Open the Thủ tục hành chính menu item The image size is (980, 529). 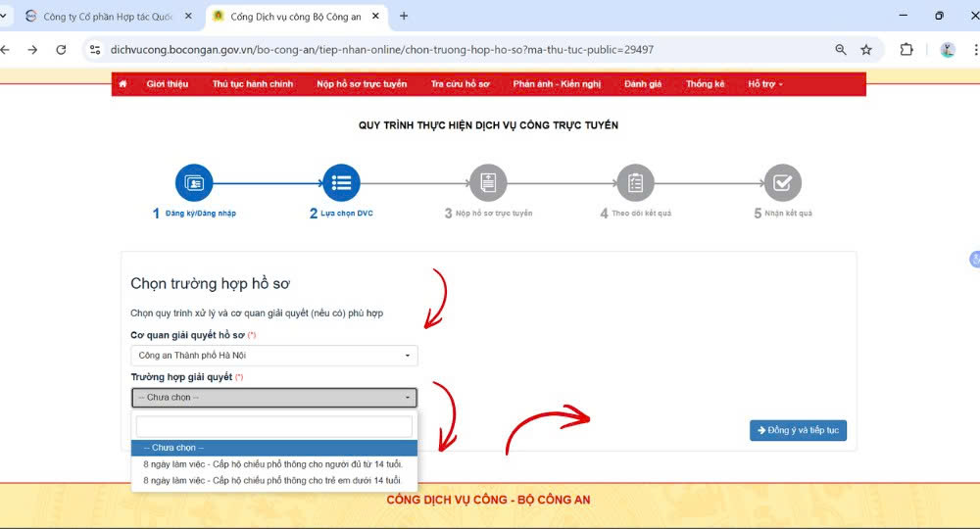click(253, 84)
